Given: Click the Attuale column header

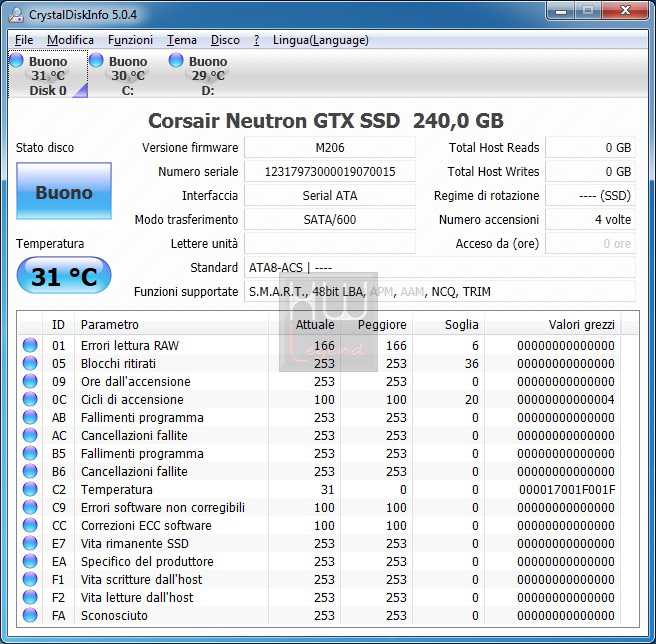Looking at the screenshot, I should (x=304, y=324).
